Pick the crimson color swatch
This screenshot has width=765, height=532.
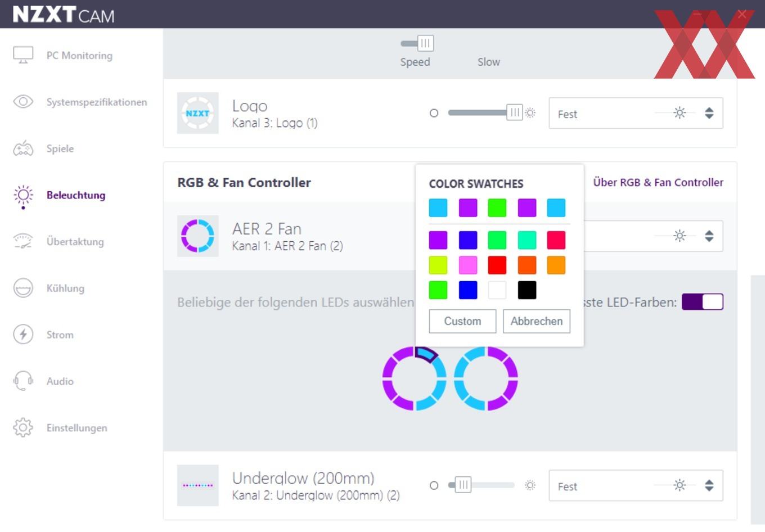(556, 240)
